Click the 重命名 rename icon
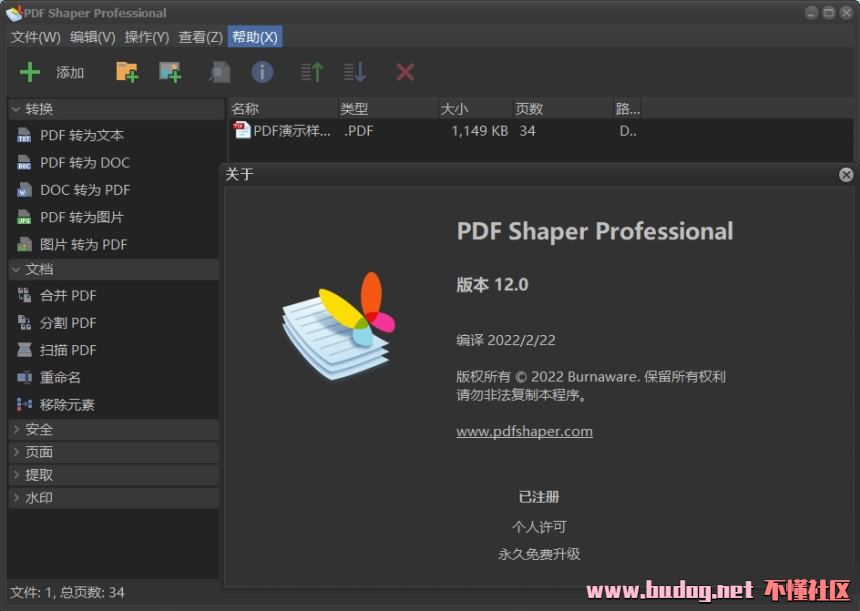 [24, 377]
